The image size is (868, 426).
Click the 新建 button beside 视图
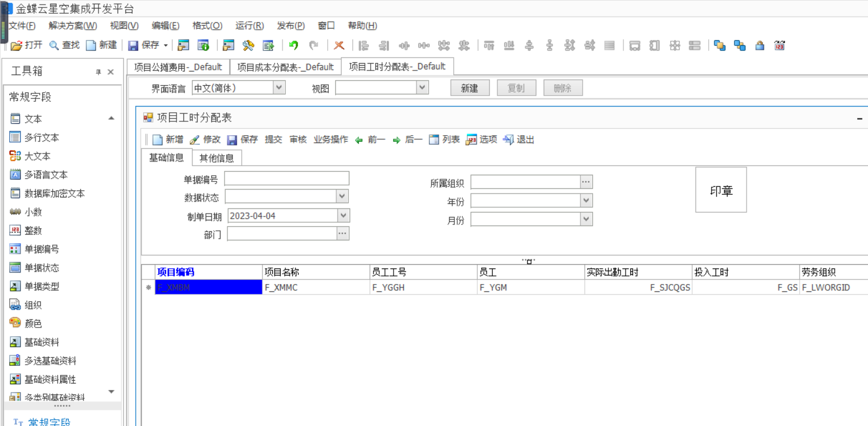point(469,88)
